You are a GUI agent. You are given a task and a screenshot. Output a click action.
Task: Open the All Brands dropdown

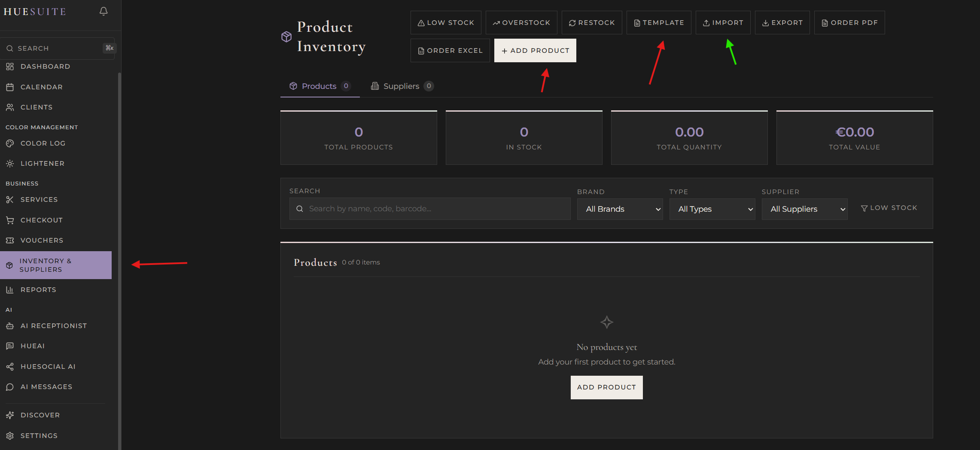click(620, 209)
